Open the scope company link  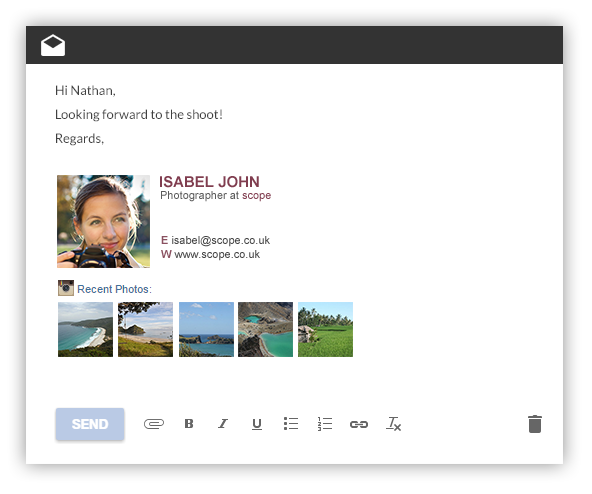pyautogui.click(x=257, y=196)
